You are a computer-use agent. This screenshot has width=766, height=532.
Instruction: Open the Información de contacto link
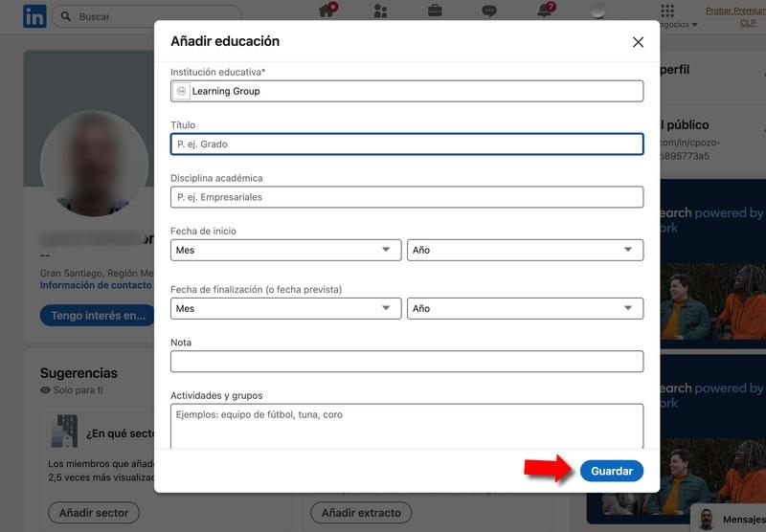point(96,285)
